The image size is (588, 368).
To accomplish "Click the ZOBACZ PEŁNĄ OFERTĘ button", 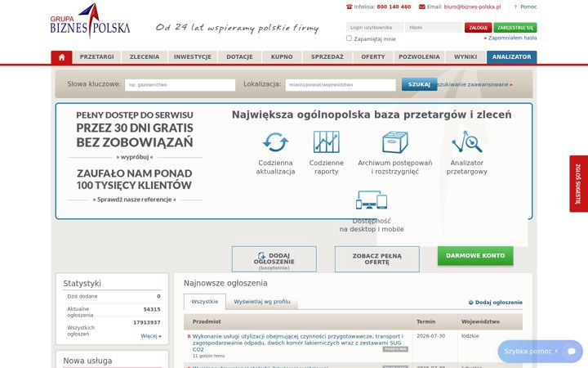I will pos(376,259).
